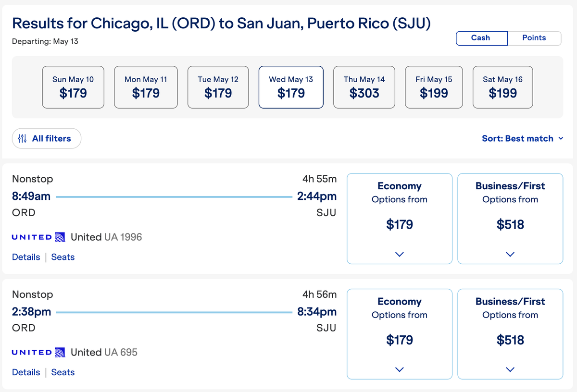Expand Business/First fare options for UA 1996
The width and height of the screenshot is (577, 392).
click(510, 254)
